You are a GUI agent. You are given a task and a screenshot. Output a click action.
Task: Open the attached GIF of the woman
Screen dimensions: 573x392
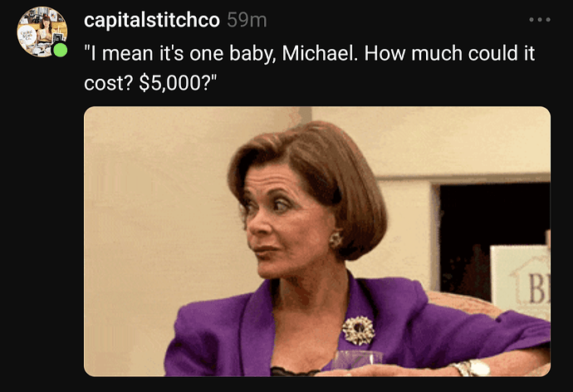coord(317,241)
